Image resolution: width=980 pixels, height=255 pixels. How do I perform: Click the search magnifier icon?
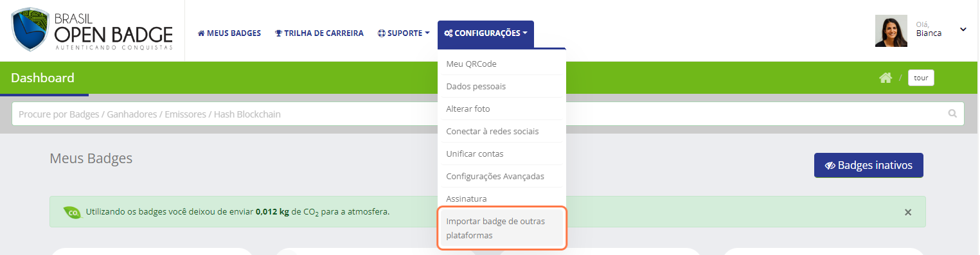click(x=952, y=114)
